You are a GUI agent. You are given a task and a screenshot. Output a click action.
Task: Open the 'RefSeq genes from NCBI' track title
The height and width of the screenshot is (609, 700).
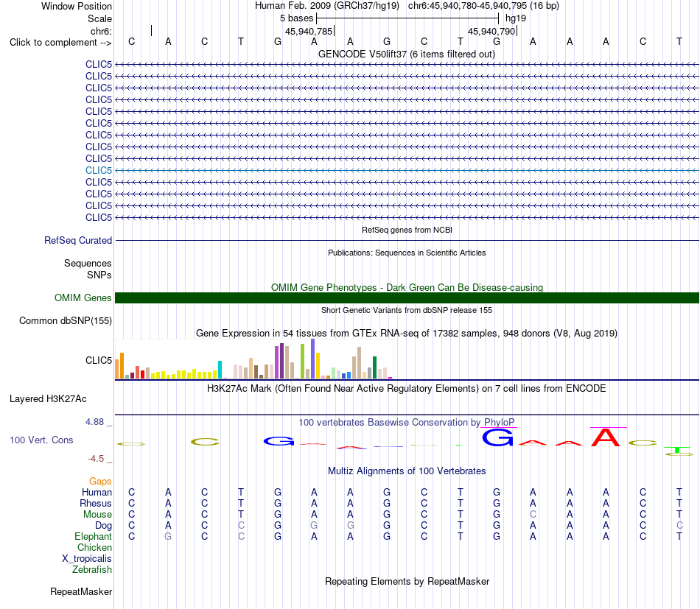pos(407,230)
